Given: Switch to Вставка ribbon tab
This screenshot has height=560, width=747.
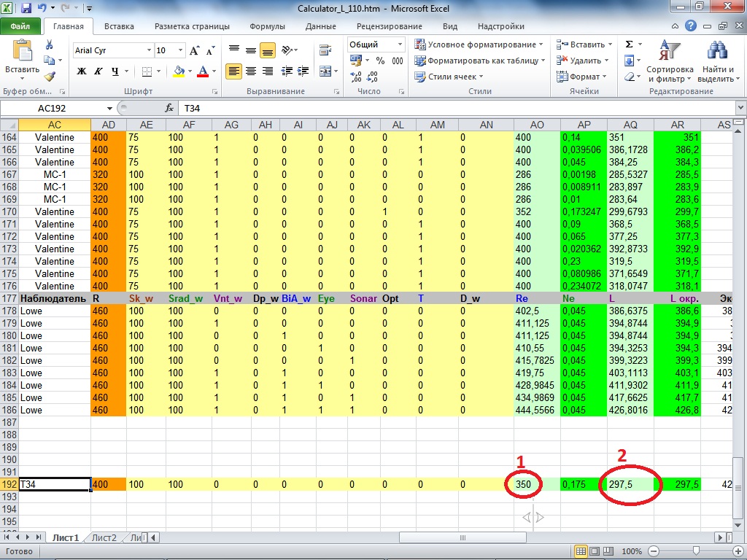Looking at the screenshot, I should click(119, 26).
